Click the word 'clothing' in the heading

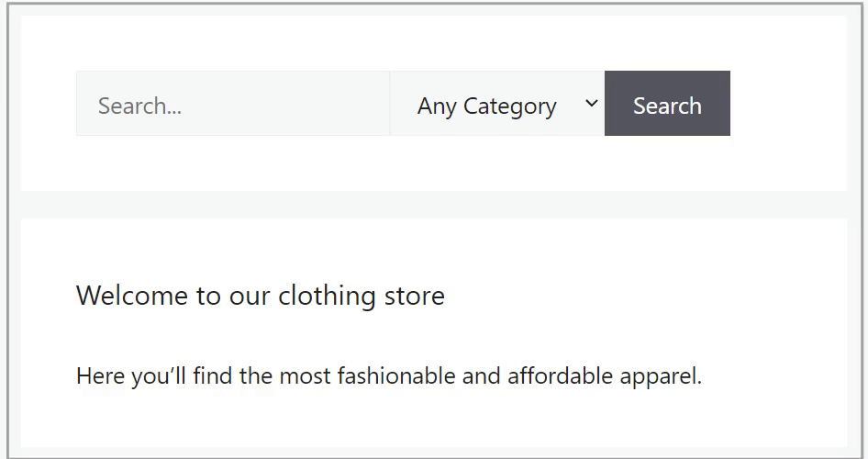(x=327, y=296)
